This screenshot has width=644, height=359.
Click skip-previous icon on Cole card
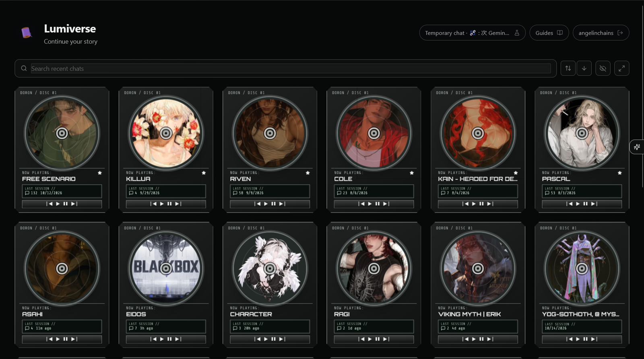(361, 204)
